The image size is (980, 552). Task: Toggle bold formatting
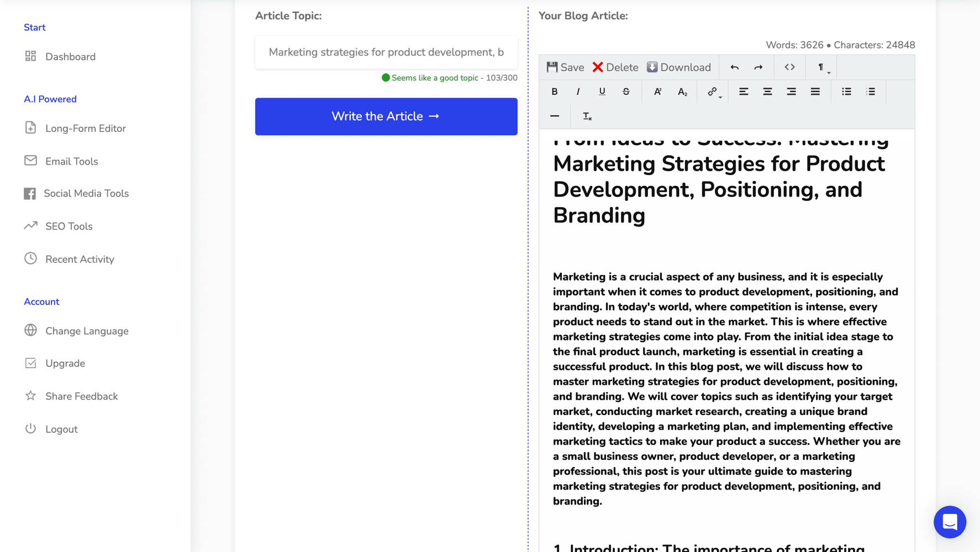point(555,92)
